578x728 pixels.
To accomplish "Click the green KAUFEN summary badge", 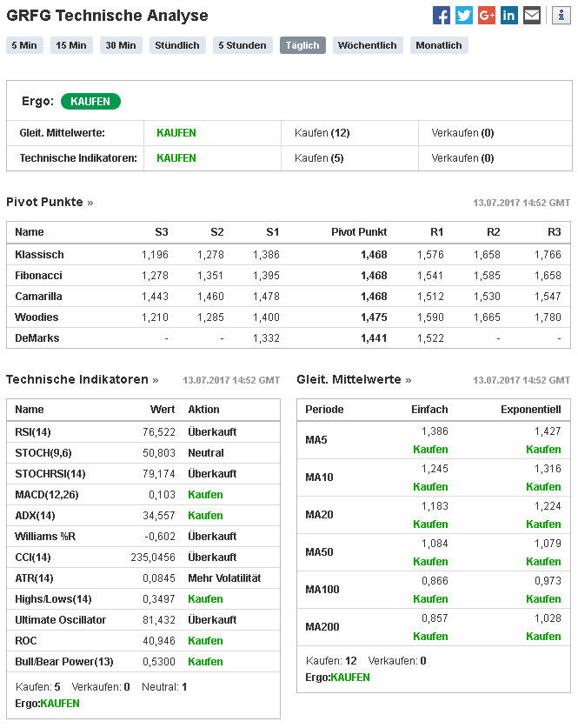I will (x=90, y=102).
